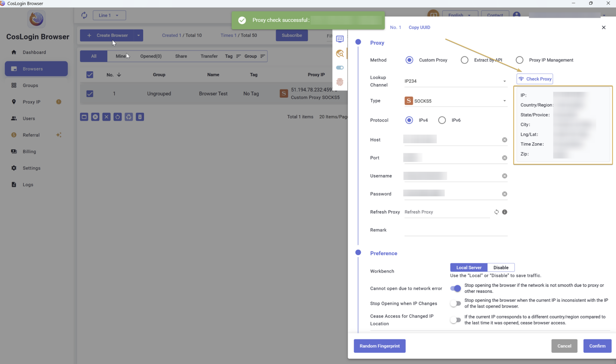This screenshot has width=616, height=364.
Task: Open the Line 1 dropdown
Action: pos(109,15)
